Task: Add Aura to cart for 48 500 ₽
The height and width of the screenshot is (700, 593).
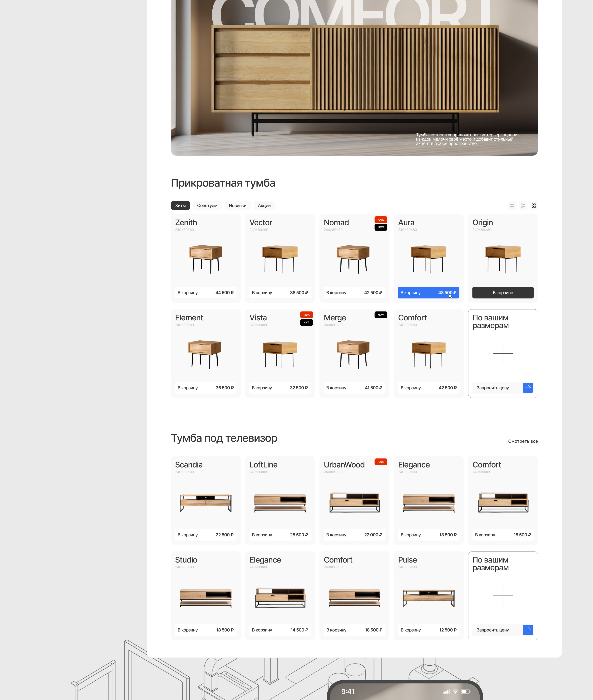Action: (x=428, y=293)
